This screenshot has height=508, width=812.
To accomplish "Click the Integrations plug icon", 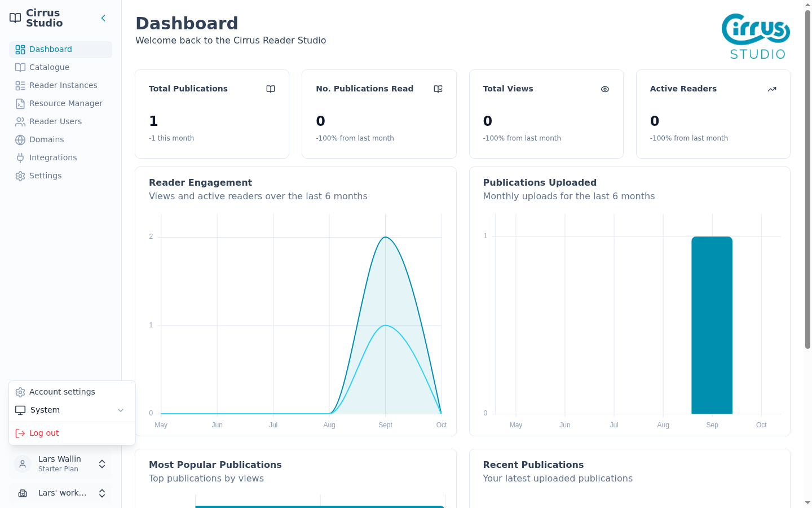I will click(20, 157).
